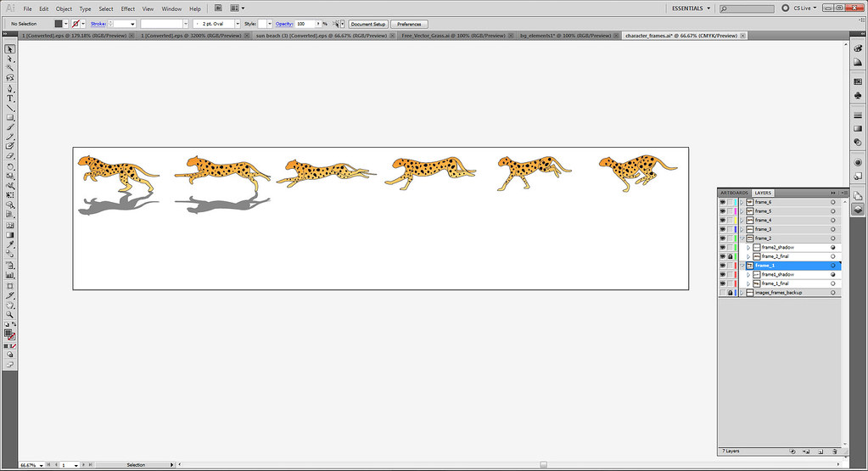
Task: Select the Eyedropper tool
Action: [x=9, y=244]
